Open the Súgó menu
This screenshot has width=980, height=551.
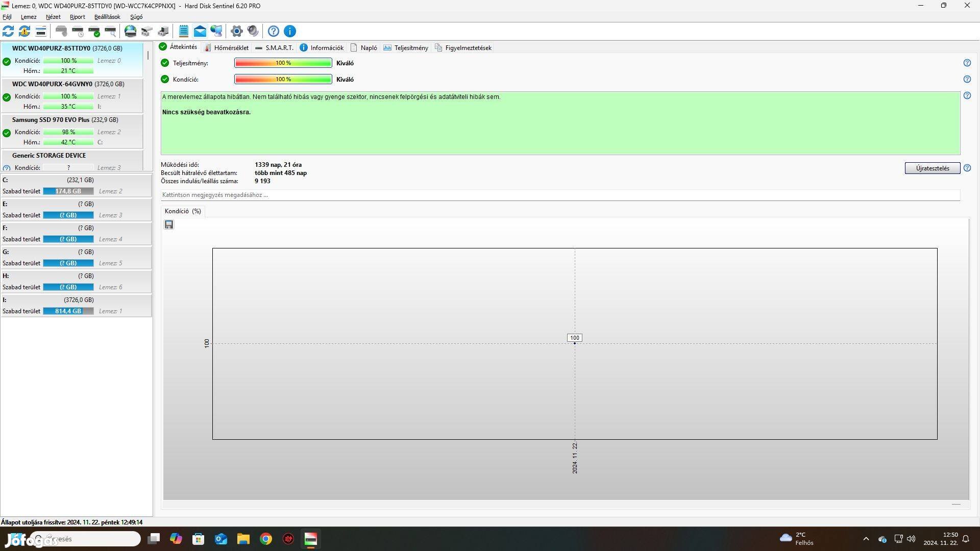[136, 17]
